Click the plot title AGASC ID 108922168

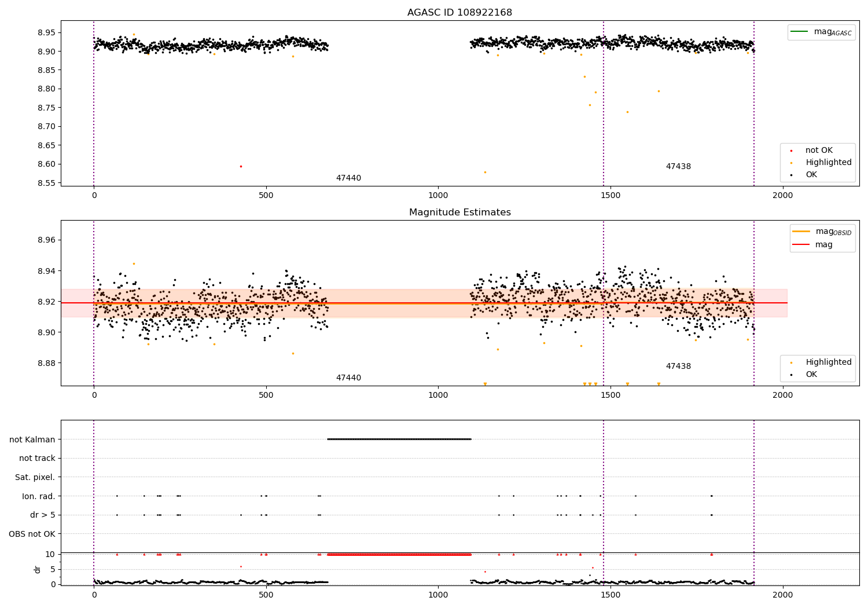point(459,13)
